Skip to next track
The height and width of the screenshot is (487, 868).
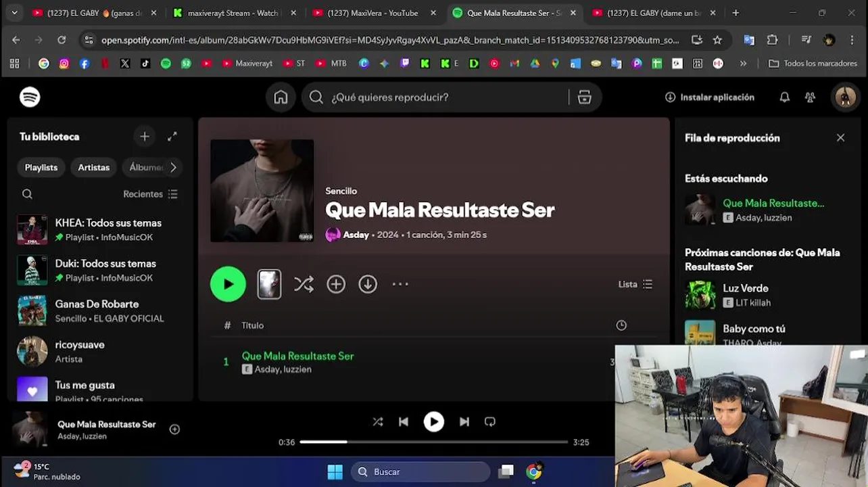[464, 422]
